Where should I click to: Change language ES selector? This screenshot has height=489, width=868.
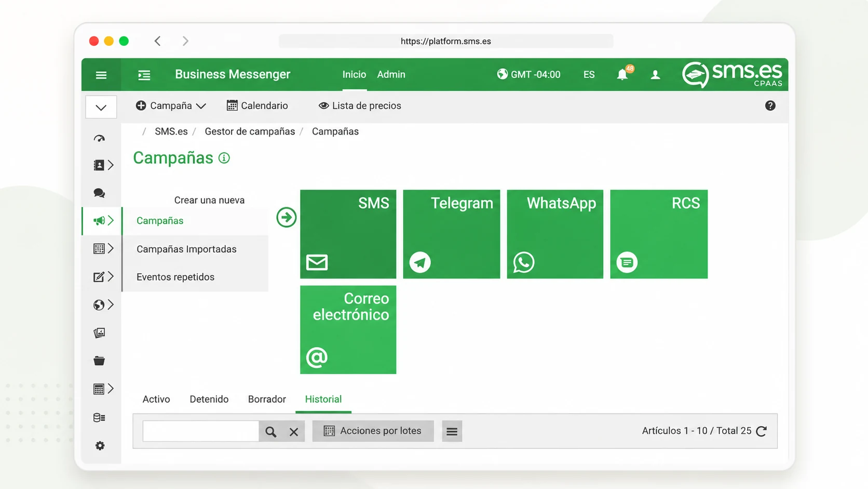click(x=589, y=74)
